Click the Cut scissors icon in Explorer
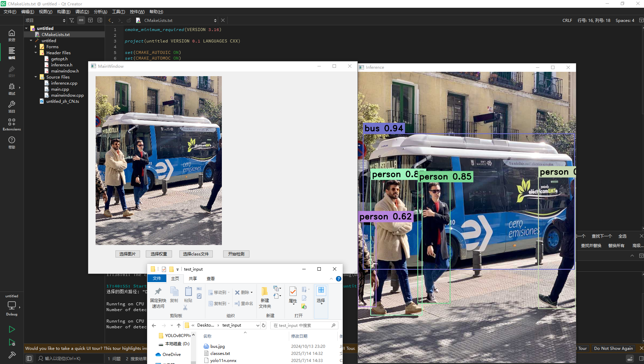This screenshot has height=364, width=644. pyautogui.click(x=185, y=307)
